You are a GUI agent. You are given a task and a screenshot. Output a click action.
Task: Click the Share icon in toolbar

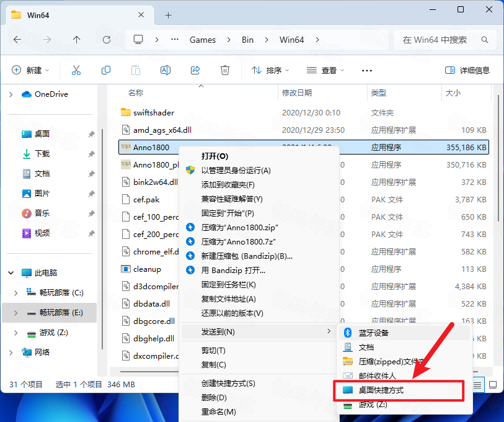coord(195,70)
